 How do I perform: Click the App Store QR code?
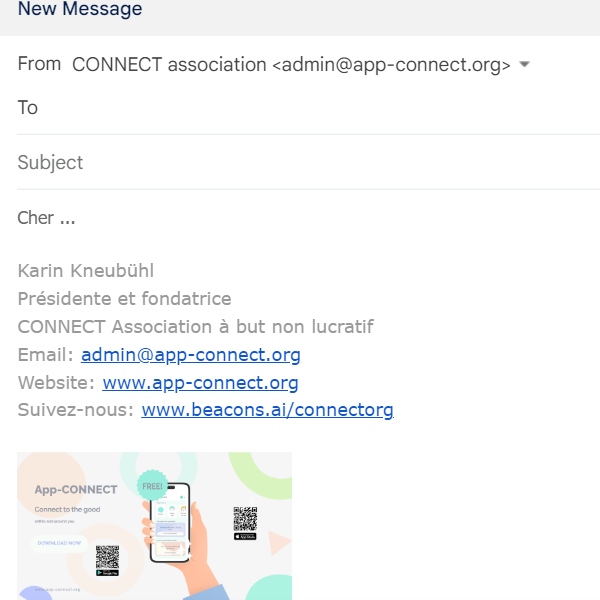pos(245,518)
